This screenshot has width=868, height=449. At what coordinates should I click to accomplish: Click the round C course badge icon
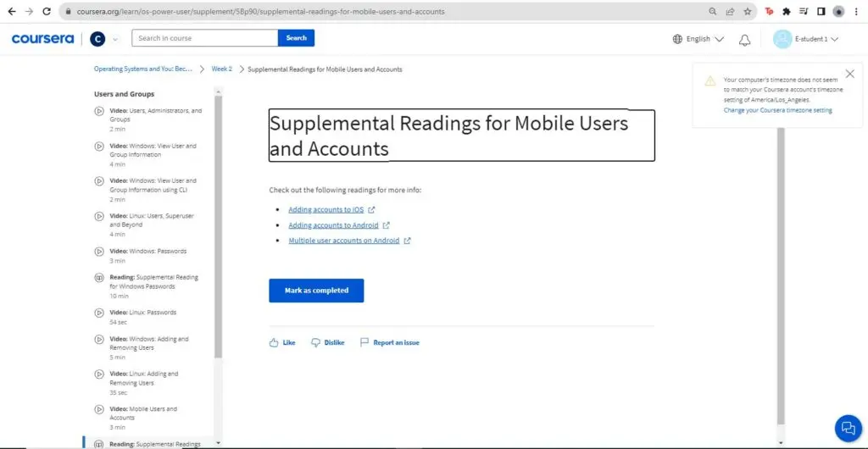click(x=97, y=39)
